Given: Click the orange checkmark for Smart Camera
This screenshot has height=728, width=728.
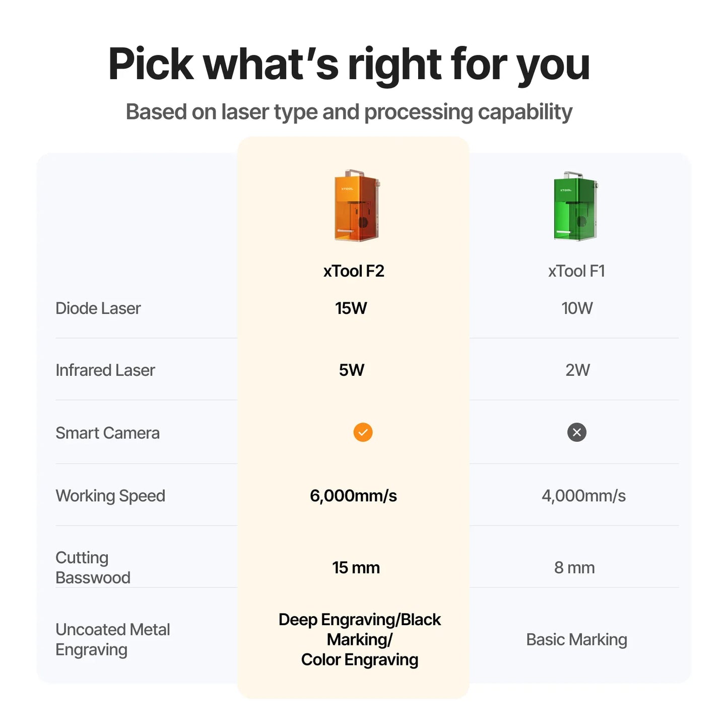Looking at the screenshot, I should (363, 432).
